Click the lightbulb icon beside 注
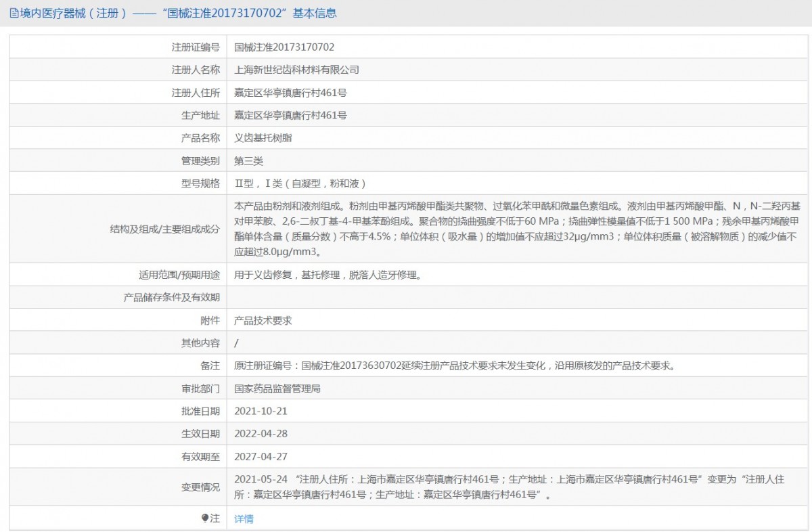Screen dimensions: 812x532 coord(205,518)
